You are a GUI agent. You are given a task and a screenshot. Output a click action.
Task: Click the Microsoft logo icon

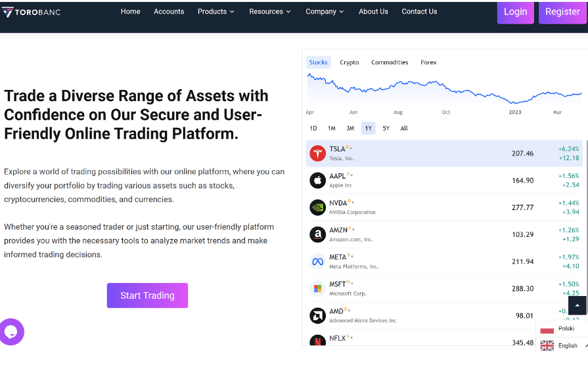[x=318, y=289]
